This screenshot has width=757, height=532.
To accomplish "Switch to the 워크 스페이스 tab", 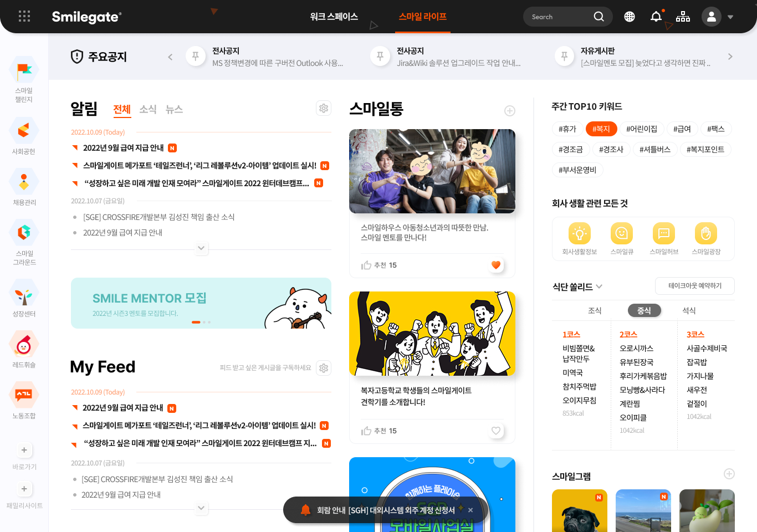I will pyautogui.click(x=334, y=17).
